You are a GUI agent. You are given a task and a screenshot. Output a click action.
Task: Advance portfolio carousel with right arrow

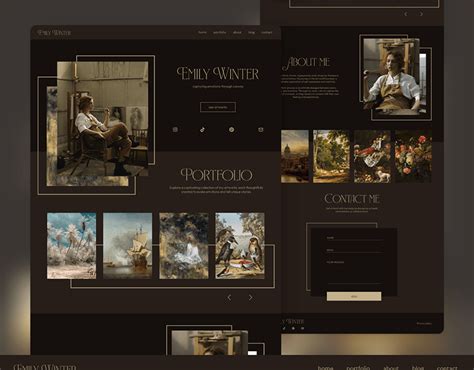pyautogui.click(x=251, y=297)
